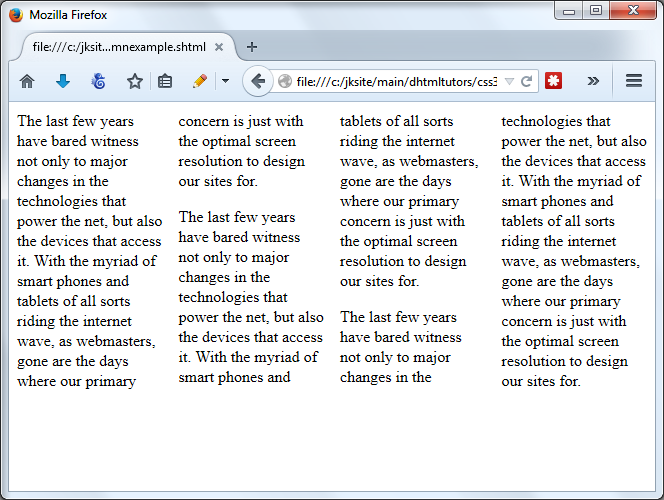Expand the dropdown arrow beside the pencil

click(x=225, y=81)
